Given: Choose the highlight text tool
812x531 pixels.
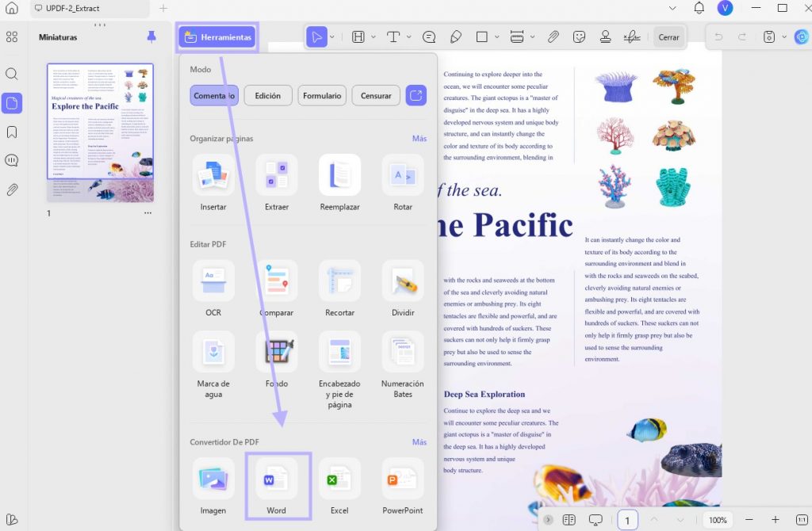Looking at the screenshot, I should click(x=358, y=37).
